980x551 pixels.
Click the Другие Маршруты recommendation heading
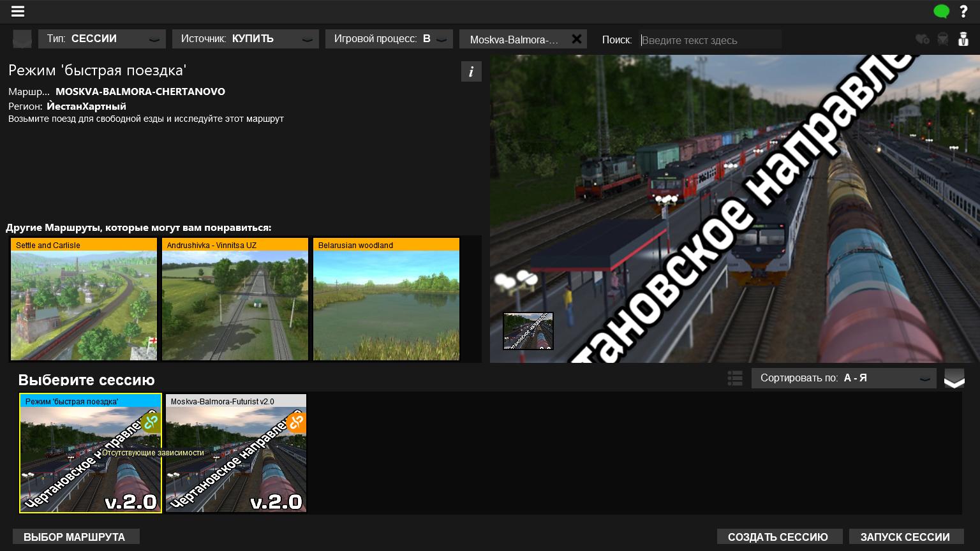(138, 228)
